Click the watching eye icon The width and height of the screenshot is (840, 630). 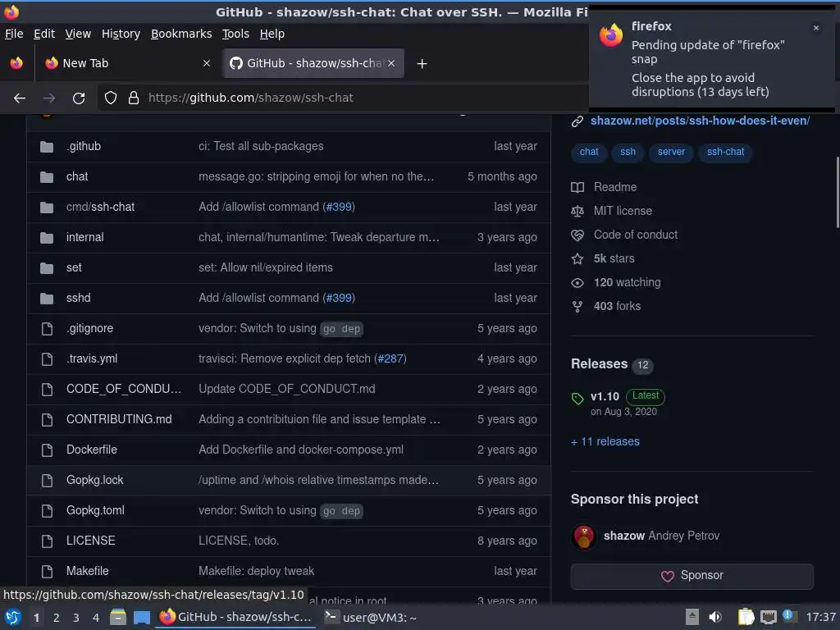[x=577, y=283]
